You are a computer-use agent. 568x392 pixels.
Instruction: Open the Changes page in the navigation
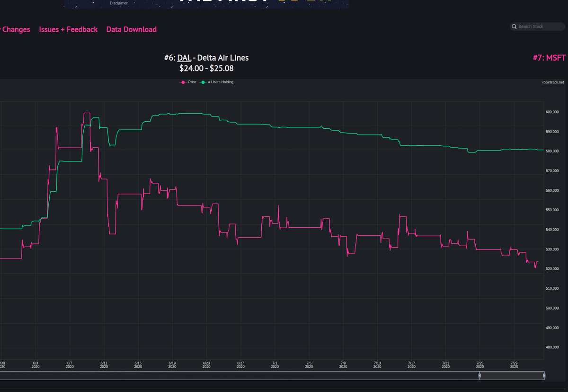pyautogui.click(x=15, y=29)
